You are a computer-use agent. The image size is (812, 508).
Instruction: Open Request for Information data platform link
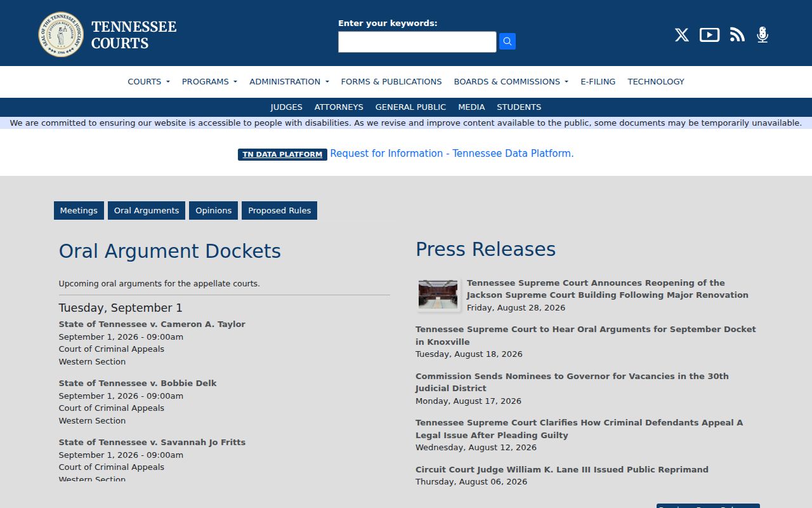point(452,154)
